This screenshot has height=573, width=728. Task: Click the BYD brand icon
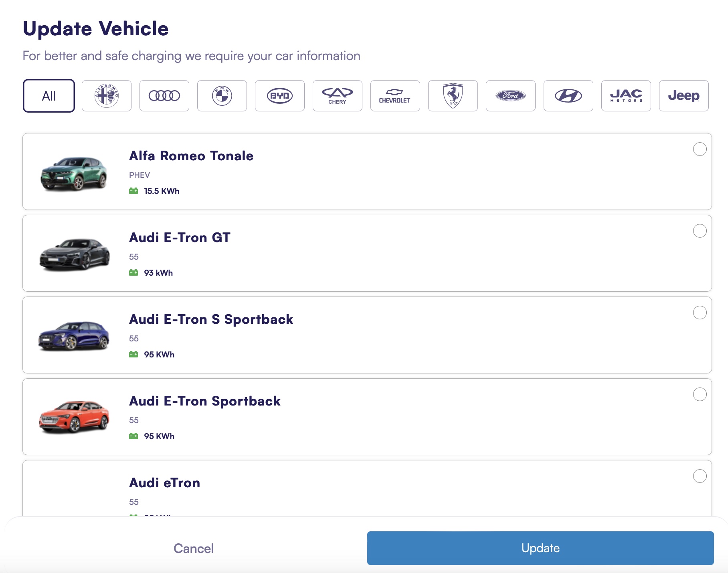tap(279, 96)
